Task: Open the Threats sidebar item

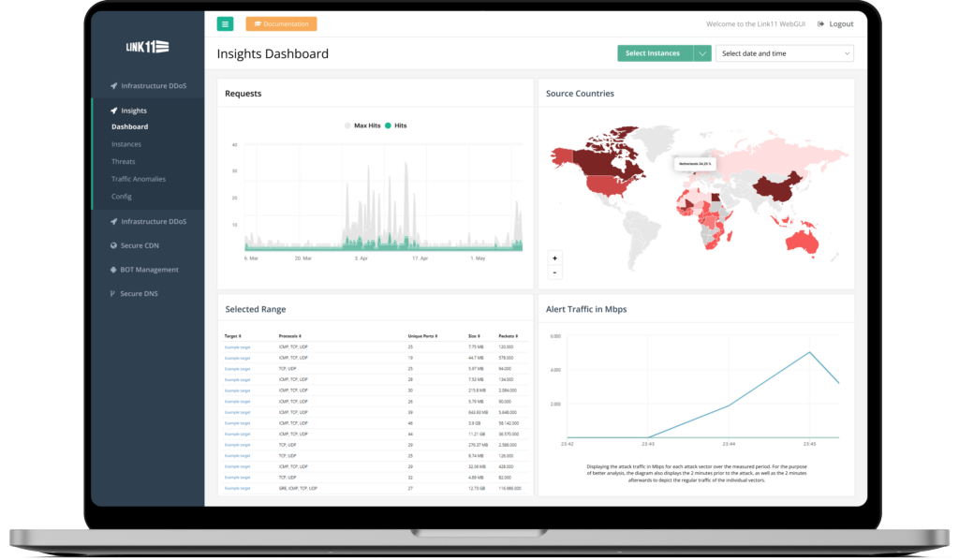Action: [x=123, y=162]
